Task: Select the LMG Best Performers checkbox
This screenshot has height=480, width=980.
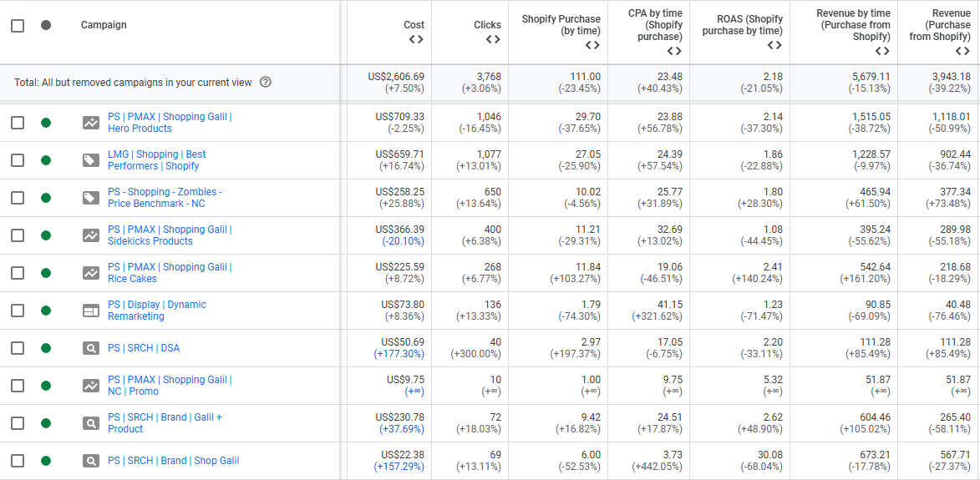Action: [x=18, y=160]
